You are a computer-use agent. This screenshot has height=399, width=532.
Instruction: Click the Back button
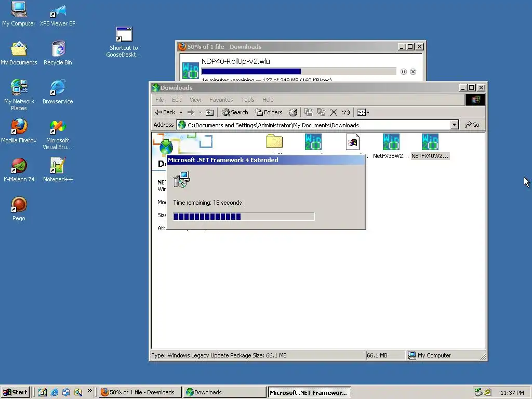pyautogui.click(x=165, y=112)
